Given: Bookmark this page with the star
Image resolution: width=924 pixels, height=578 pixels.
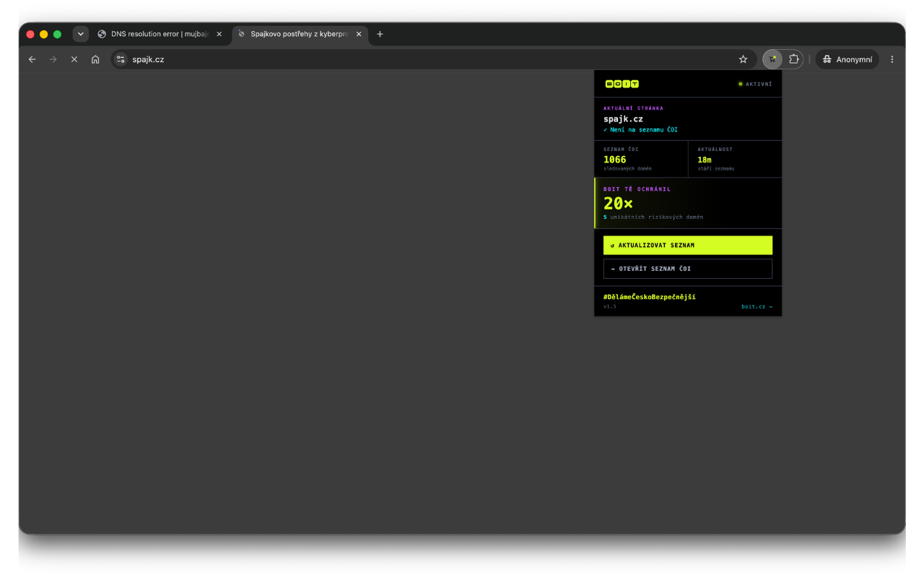Looking at the screenshot, I should (743, 59).
